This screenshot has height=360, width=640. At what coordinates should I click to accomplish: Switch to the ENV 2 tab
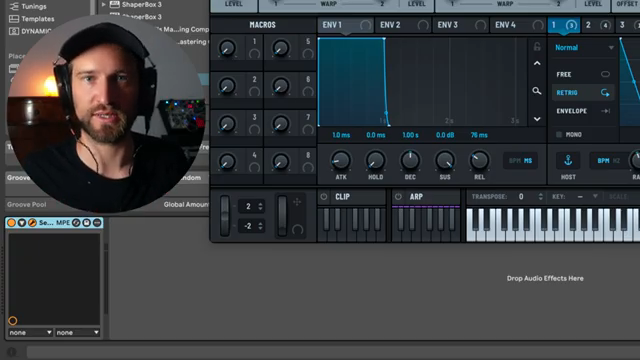(x=403, y=25)
